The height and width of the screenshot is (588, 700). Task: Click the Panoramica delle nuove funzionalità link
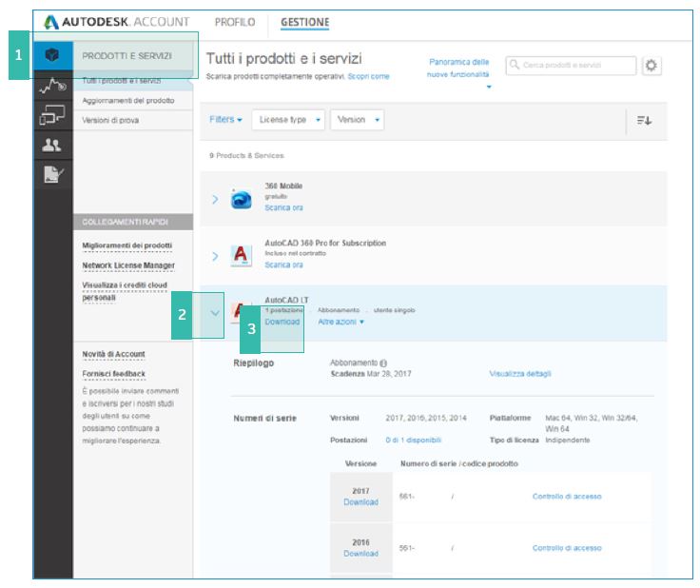[458, 68]
